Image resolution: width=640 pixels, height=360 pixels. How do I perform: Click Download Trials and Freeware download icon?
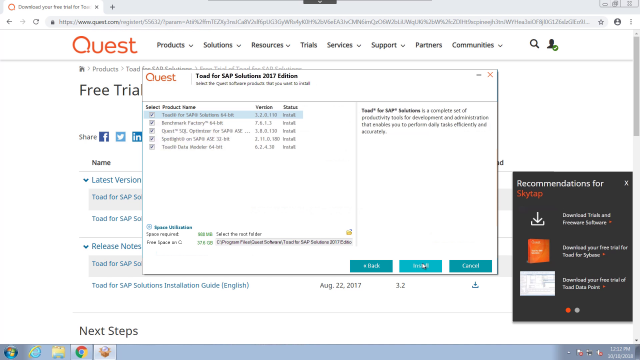538,219
